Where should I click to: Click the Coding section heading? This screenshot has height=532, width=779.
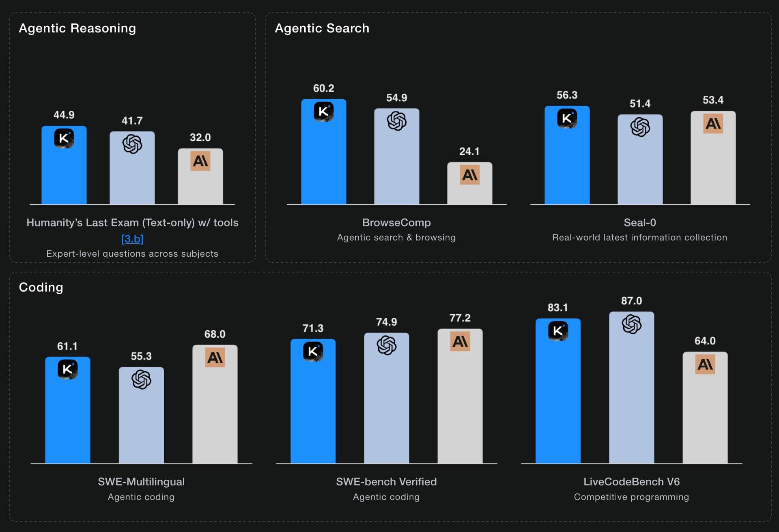click(x=41, y=287)
